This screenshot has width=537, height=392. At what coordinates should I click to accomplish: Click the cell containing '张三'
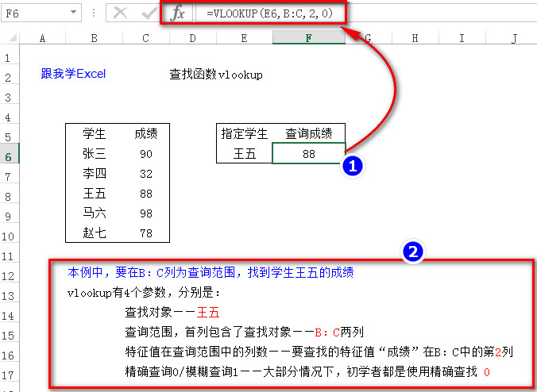pos(95,154)
